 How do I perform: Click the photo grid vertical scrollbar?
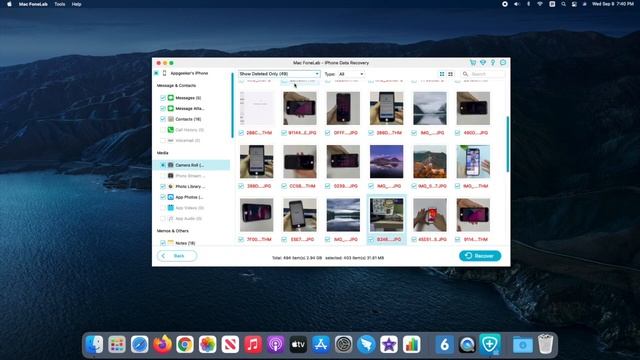508,144
